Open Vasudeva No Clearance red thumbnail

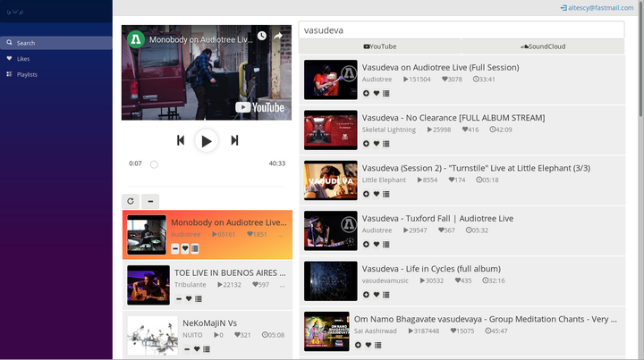[331, 130]
